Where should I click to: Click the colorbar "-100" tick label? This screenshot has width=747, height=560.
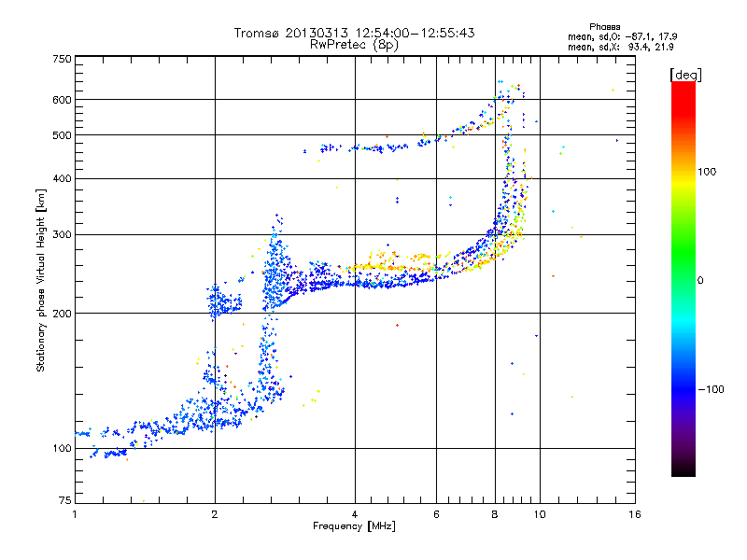point(712,389)
